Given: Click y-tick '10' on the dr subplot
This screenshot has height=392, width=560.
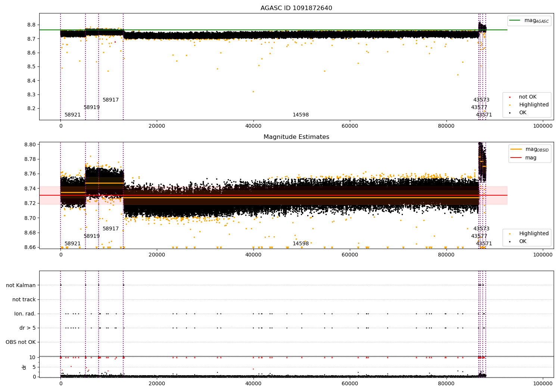Looking at the screenshot, I should point(32,358).
